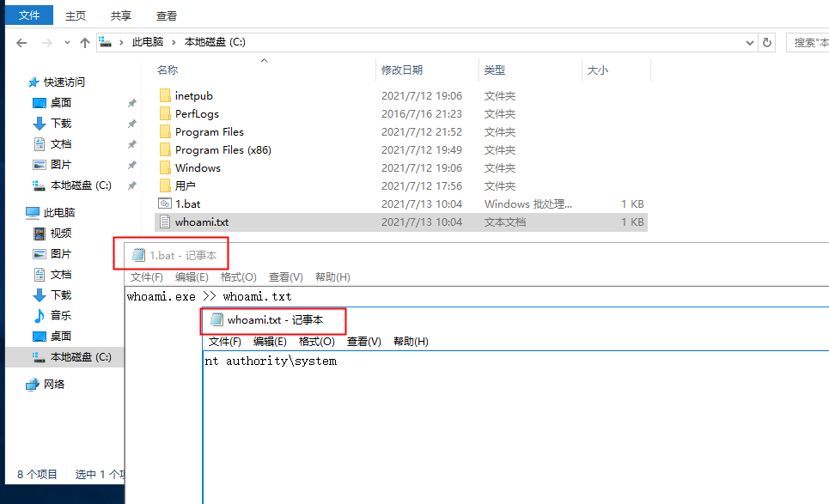Image resolution: width=829 pixels, height=504 pixels.
Task: Click 文本文档 type cell of whoami.txt
Action: click(505, 222)
